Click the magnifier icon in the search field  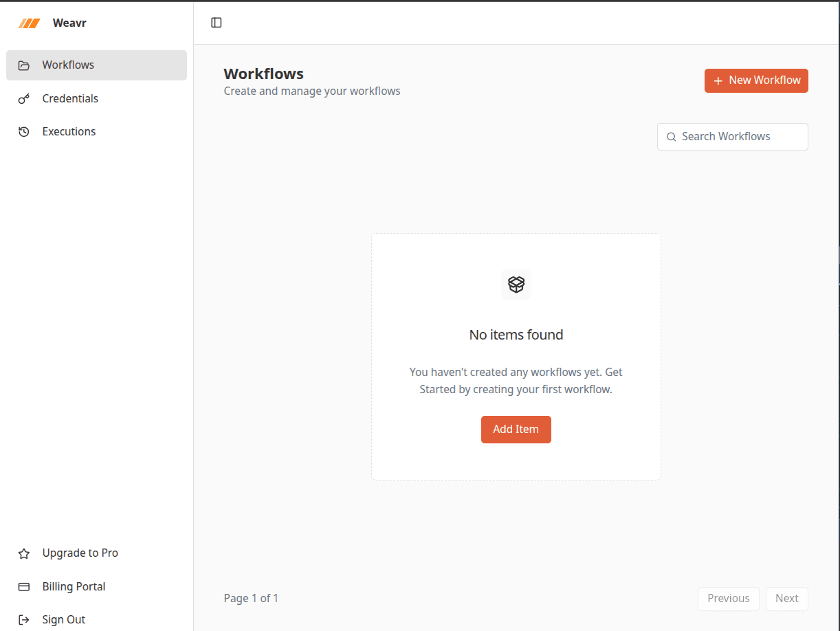672,137
